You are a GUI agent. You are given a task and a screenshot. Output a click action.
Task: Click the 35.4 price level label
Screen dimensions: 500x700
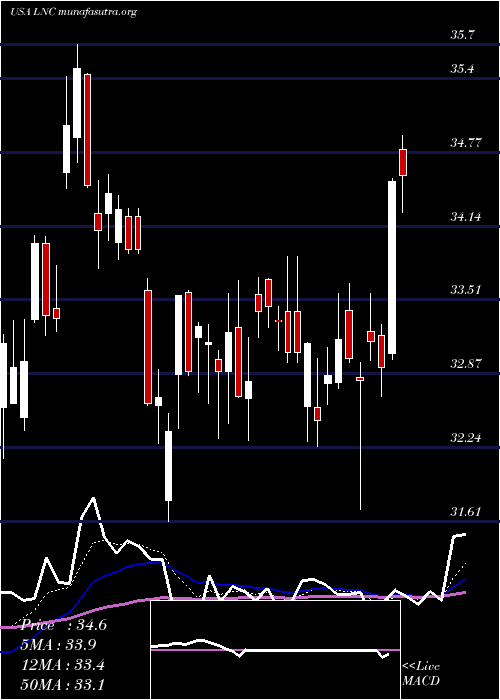click(x=463, y=69)
